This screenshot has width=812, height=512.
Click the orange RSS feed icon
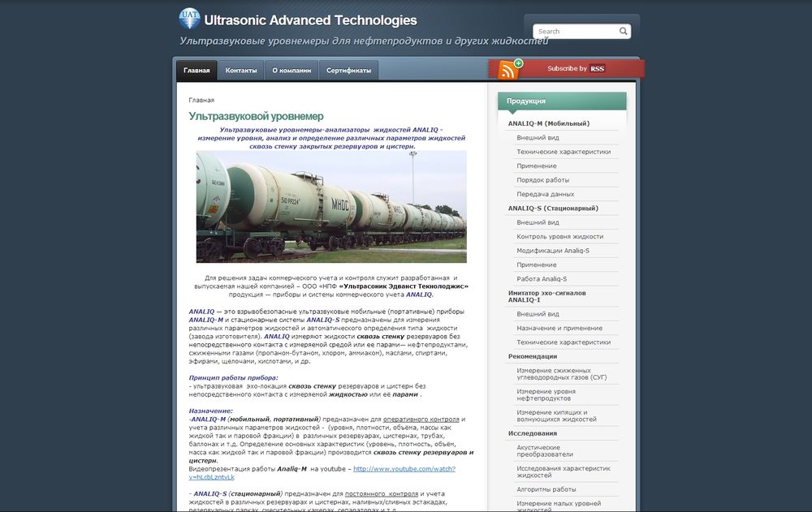click(508, 69)
